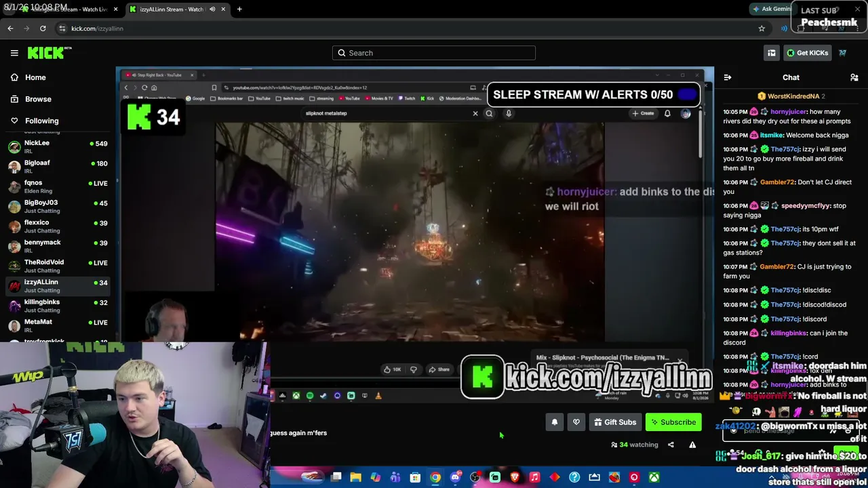Toggle follow using the heart icon
This screenshot has width=868, height=488.
click(576, 422)
